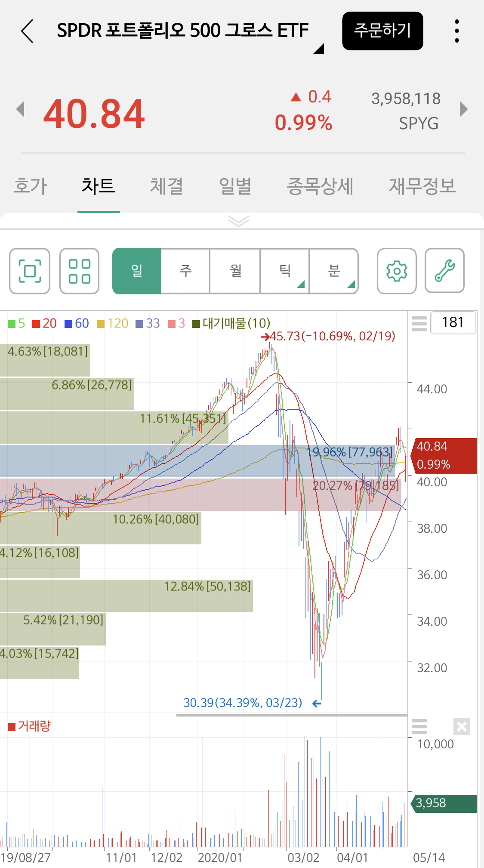Click the 거래량 volume legend
484x868 pixels.
[x=29, y=726]
